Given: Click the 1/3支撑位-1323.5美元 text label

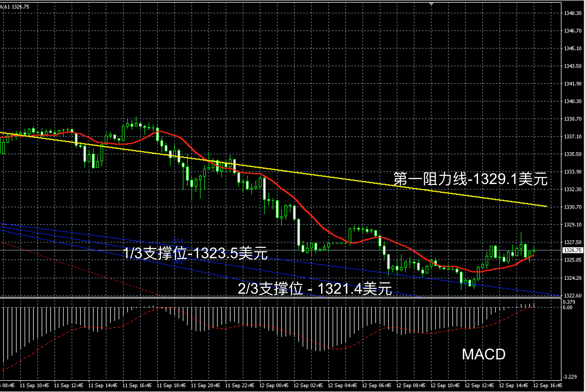Looking at the screenshot, I should pos(195,253).
